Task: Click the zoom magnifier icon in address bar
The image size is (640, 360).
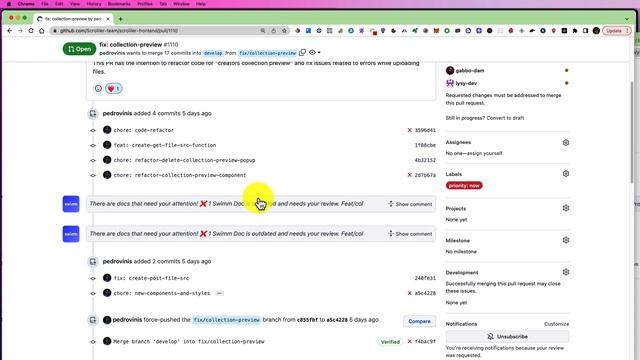Action: tap(263, 31)
